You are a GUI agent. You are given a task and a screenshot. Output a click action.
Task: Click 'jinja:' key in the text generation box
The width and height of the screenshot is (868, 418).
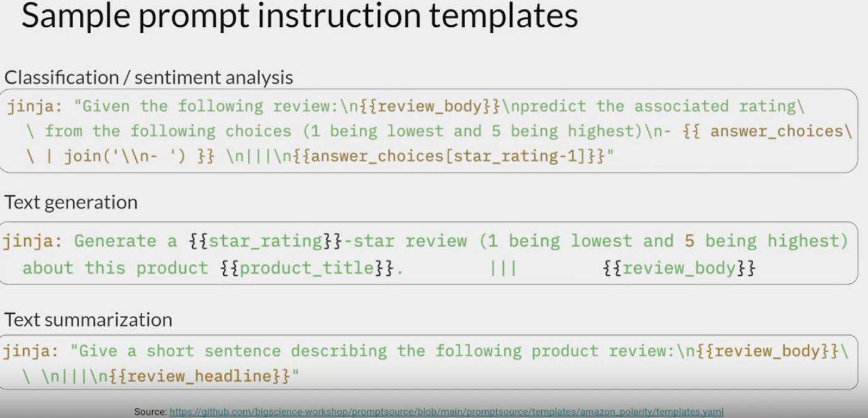coord(31,241)
